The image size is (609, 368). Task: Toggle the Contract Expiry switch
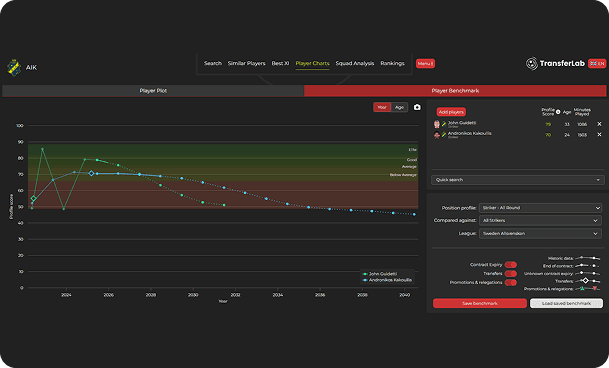[x=511, y=265]
